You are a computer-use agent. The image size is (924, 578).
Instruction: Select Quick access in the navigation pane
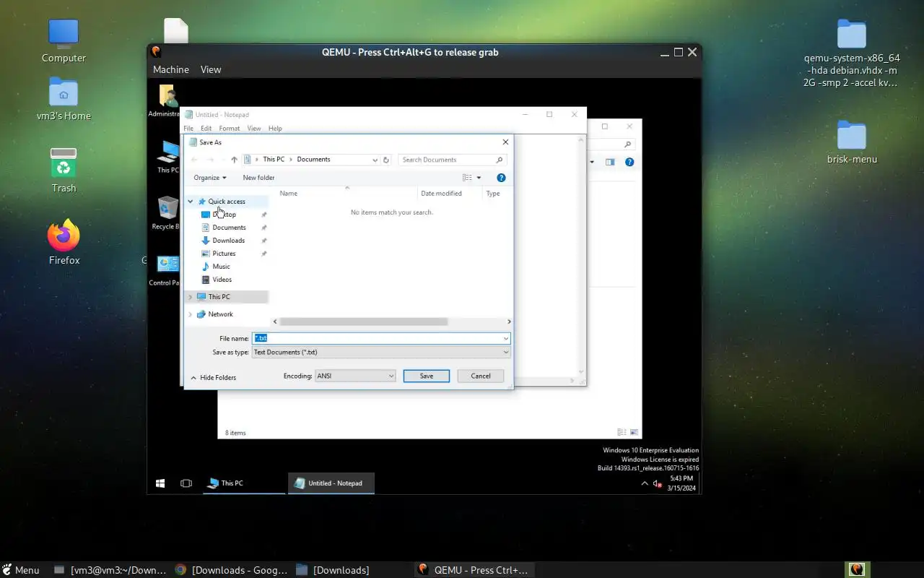(227, 202)
